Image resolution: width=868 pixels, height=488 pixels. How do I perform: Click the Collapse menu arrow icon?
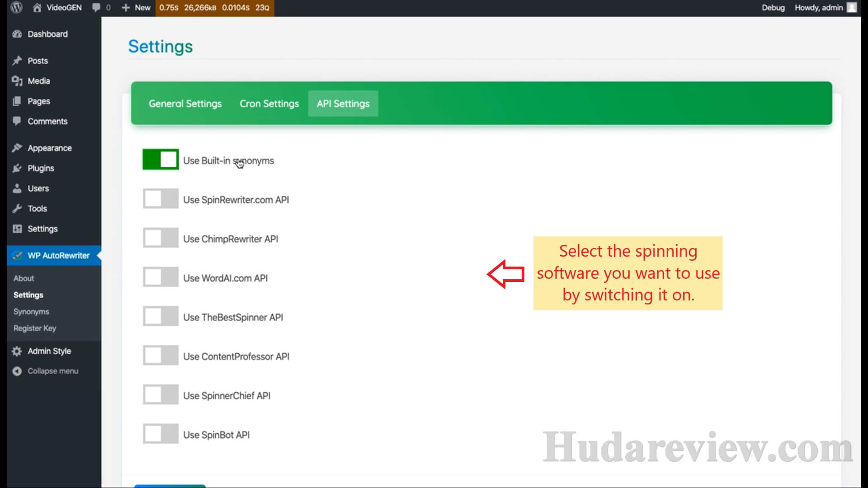click(17, 371)
